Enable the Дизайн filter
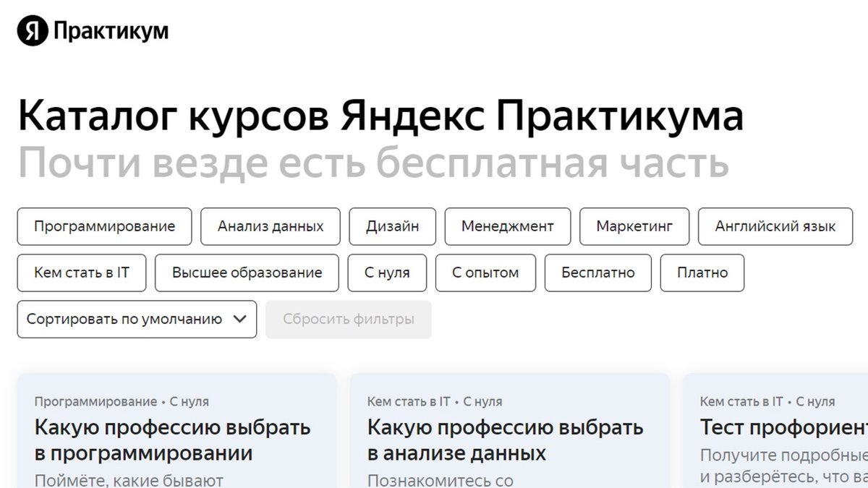 (392, 226)
